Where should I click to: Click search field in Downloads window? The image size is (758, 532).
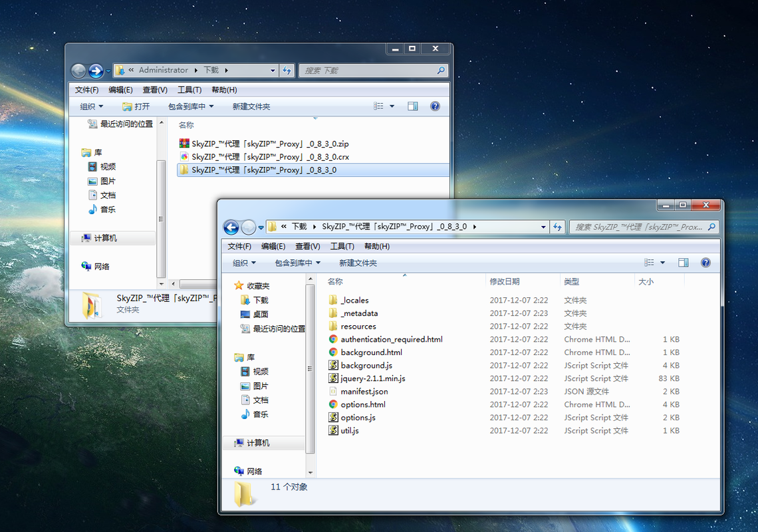tap(373, 70)
